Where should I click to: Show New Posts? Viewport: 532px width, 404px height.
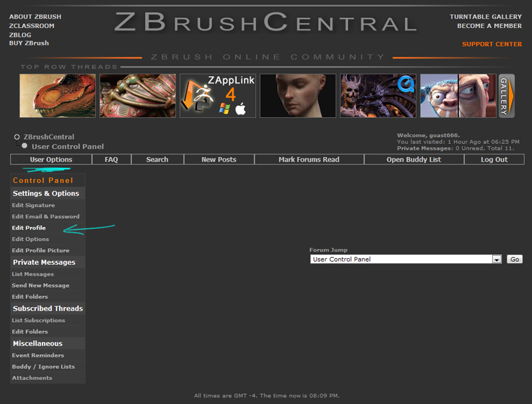[219, 159]
